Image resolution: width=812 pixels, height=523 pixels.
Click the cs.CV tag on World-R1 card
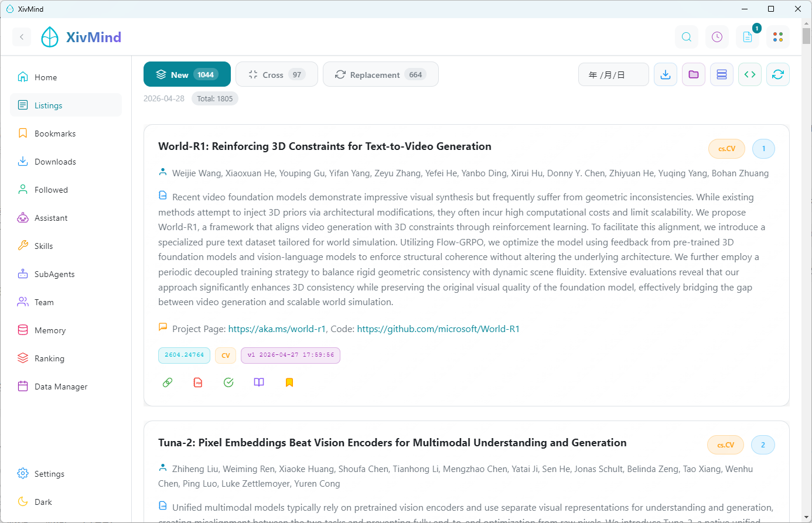pos(726,149)
